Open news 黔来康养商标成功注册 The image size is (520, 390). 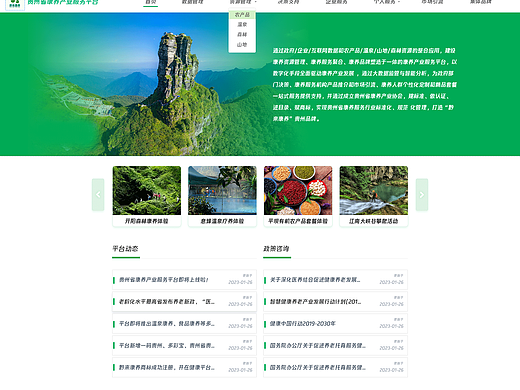184,367
